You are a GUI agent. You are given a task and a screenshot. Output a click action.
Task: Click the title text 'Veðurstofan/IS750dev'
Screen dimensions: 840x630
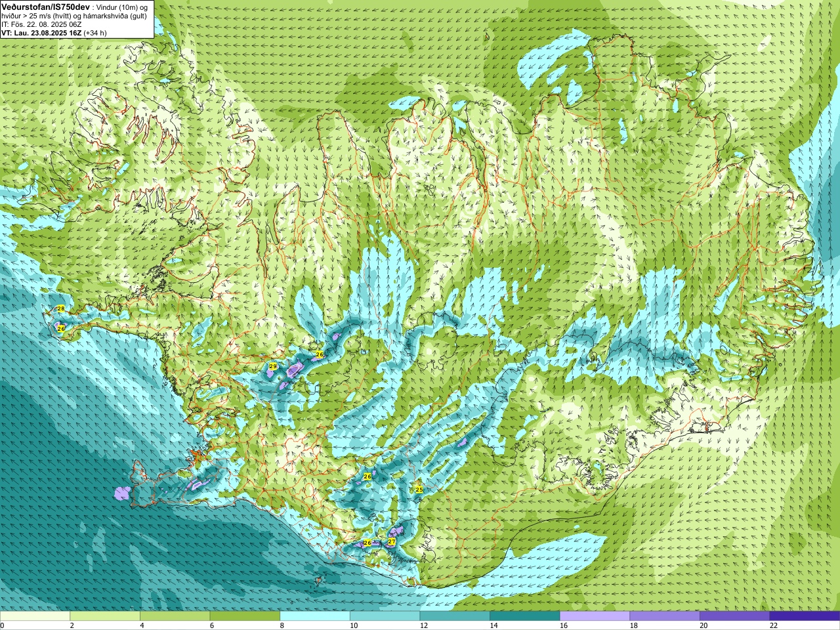45,6
